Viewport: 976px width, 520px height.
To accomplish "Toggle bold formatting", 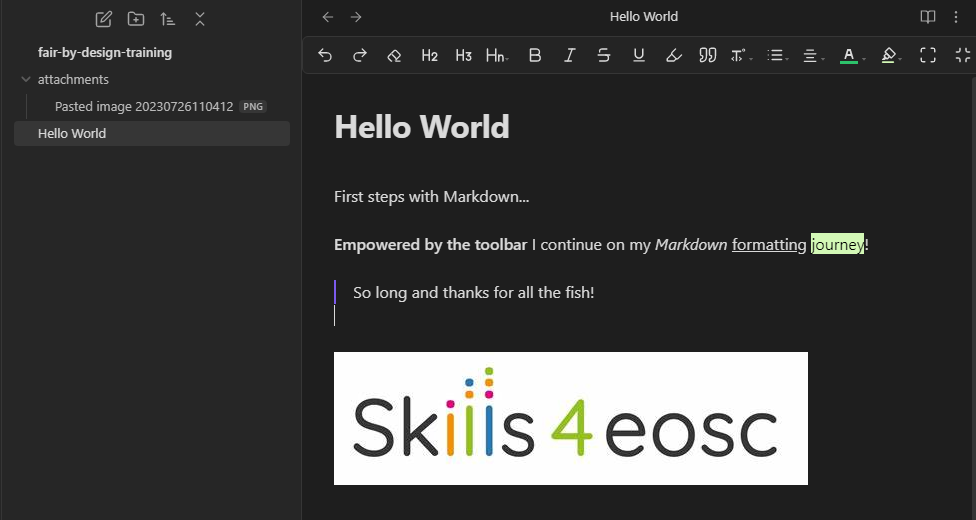I will (535, 56).
